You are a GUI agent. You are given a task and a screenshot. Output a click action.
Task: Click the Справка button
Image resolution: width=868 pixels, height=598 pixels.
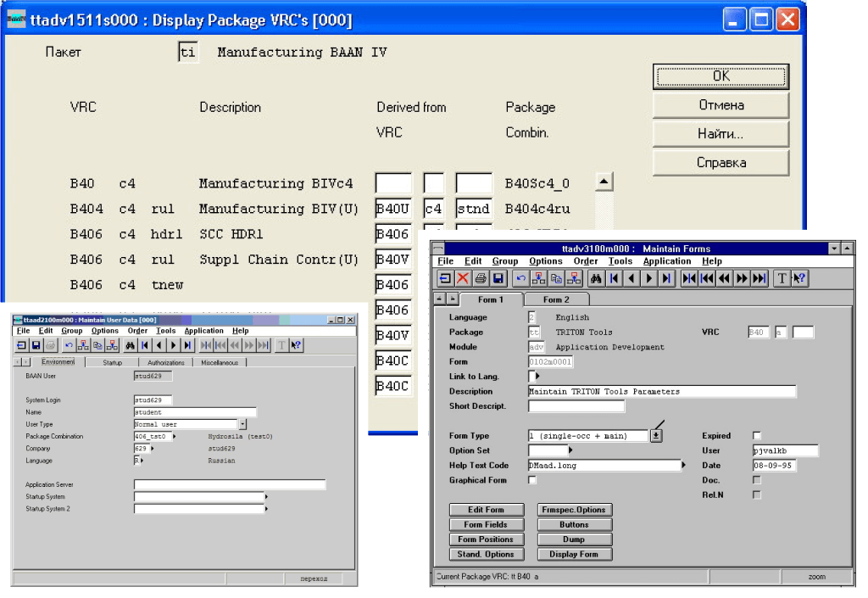pos(721,163)
